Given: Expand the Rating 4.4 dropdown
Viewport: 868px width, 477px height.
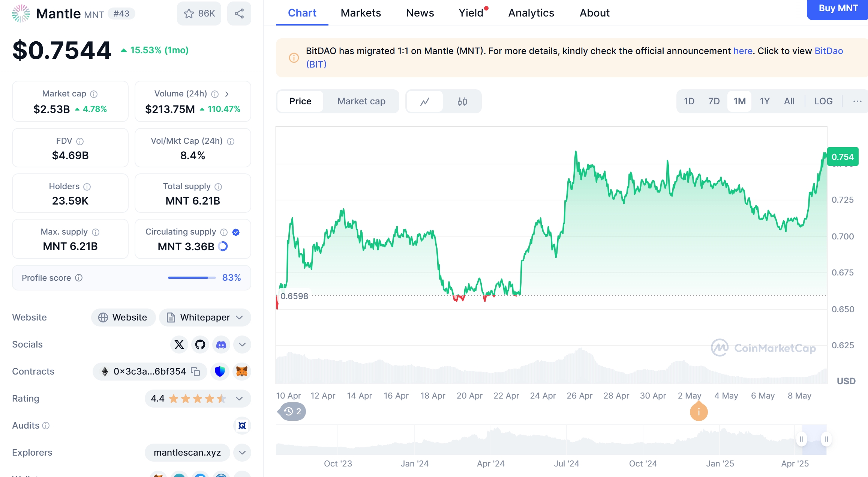Looking at the screenshot, I should 239,399.
